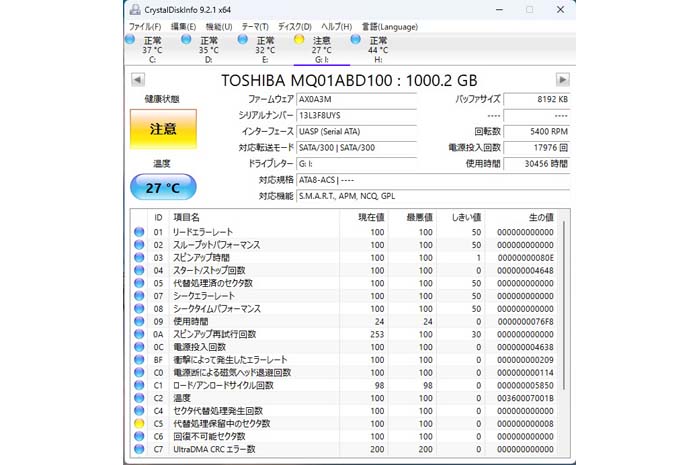
Task: Click the 現在値 column header
Action: point(364,217)
